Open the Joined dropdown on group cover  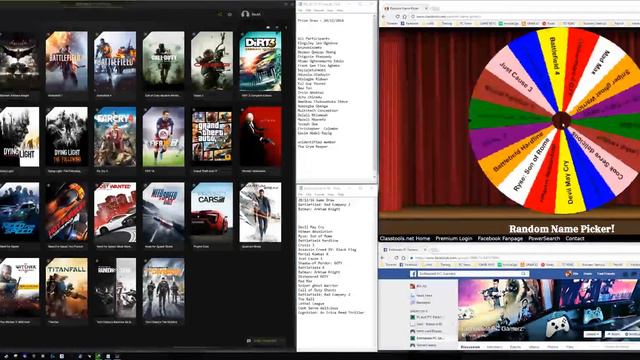(593, 334)
